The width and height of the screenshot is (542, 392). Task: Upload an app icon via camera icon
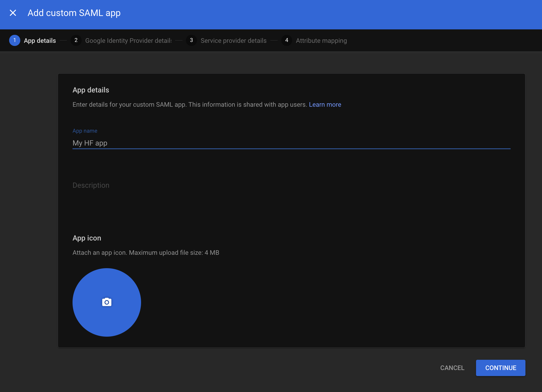[107, 302]
